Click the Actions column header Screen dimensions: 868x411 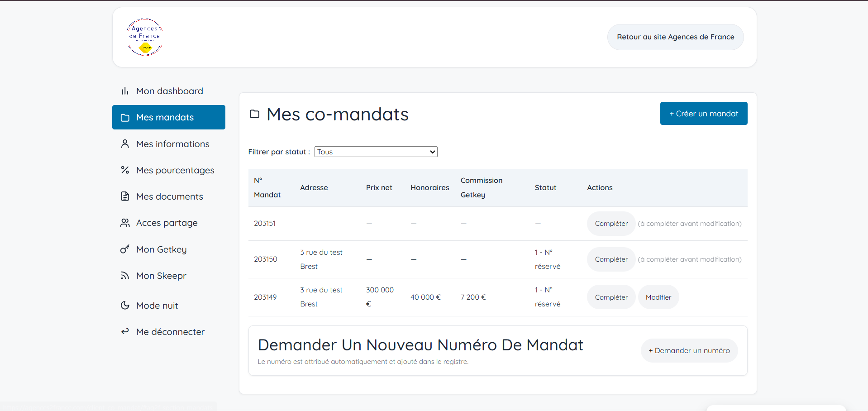[600, 188]
